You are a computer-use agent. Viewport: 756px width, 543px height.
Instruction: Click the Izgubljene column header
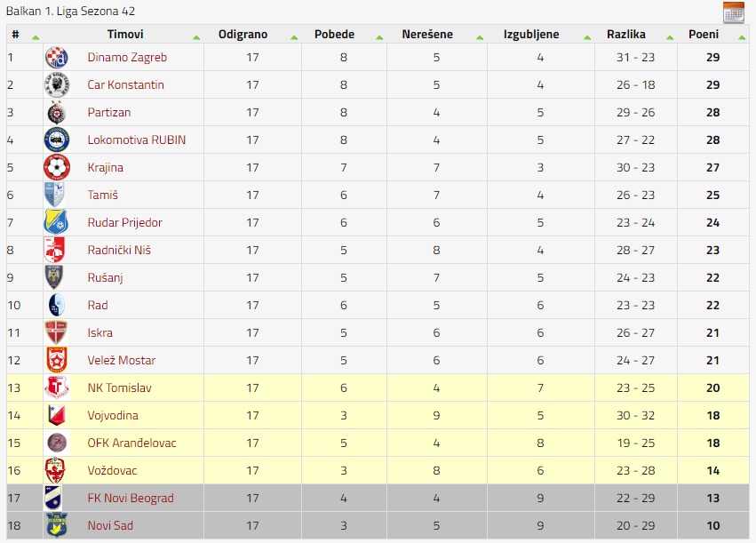(531, 35)
